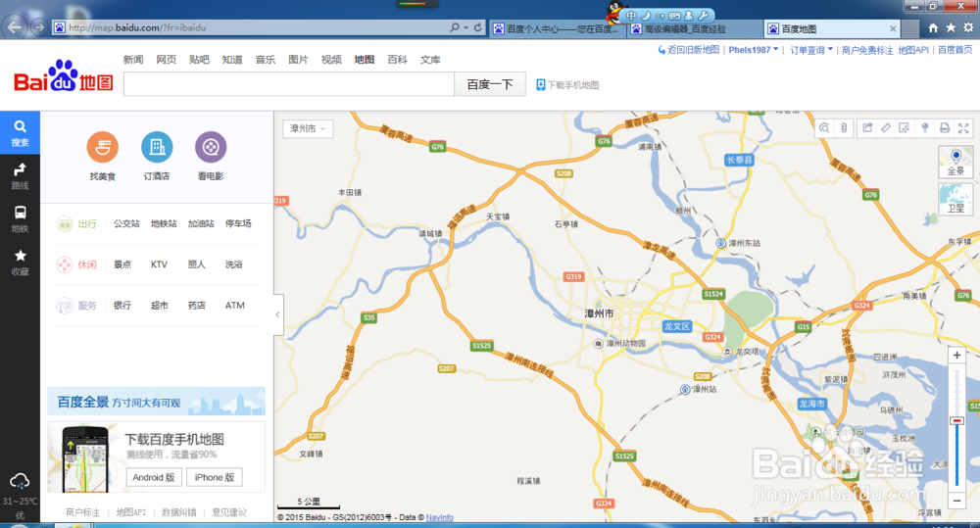
Task: Click the 文库 navigation link
Action: coord(430,60)
